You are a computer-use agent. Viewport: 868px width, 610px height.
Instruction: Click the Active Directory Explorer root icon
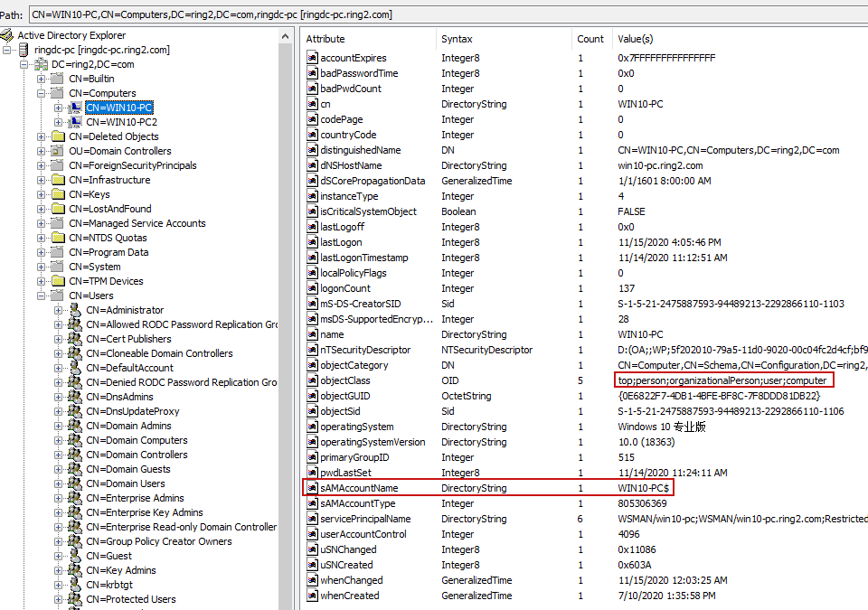[7, 35]
